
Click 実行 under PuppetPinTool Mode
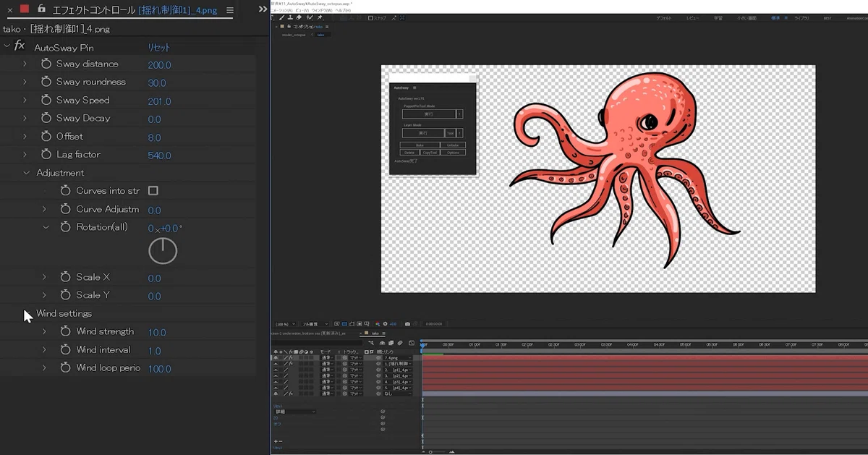pyautogui.click(x=429, y=114)
